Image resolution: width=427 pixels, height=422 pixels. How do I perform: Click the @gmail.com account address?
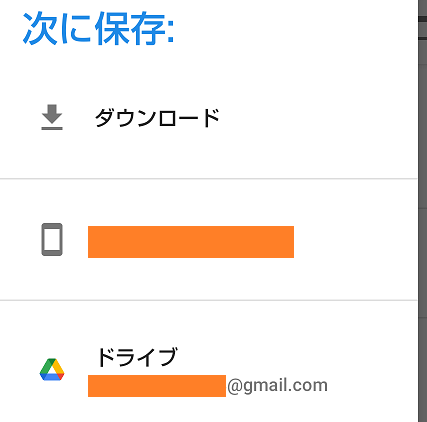click(x=277, y=386)
